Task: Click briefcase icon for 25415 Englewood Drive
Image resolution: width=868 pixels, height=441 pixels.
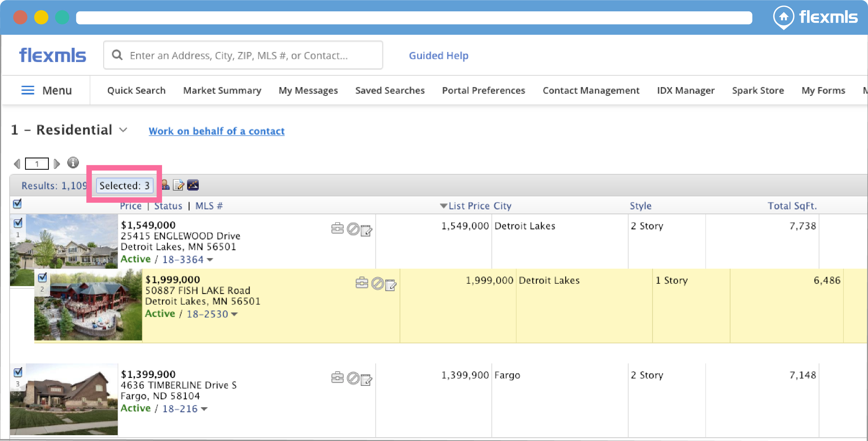Action: (337, 229)
